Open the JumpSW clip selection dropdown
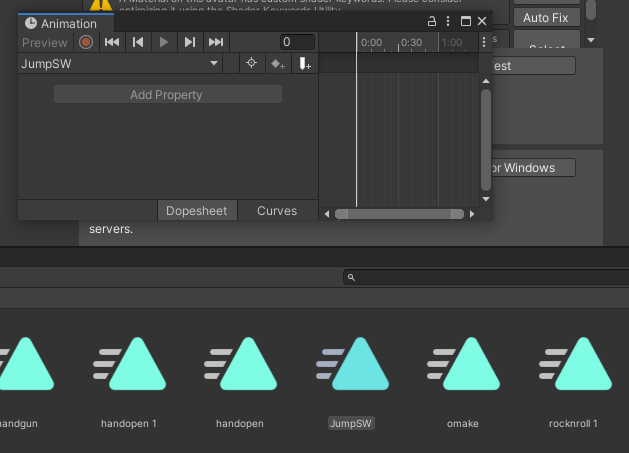This screenshot has height=453, width=629. tap(120, 63)
